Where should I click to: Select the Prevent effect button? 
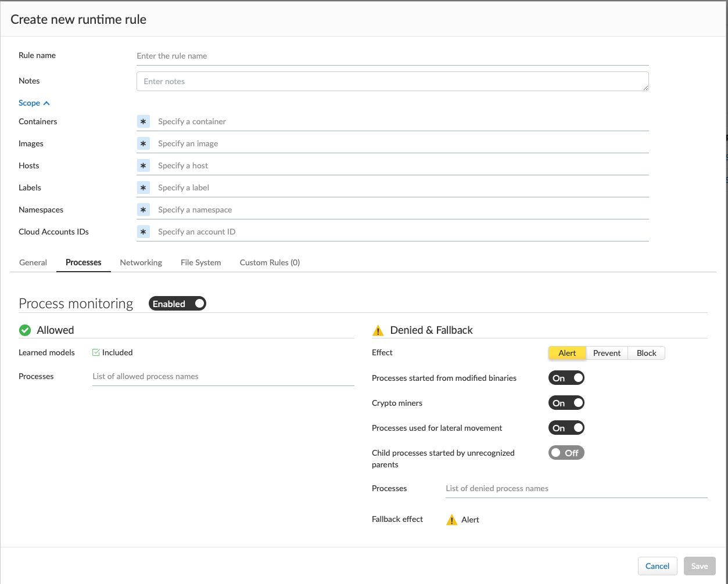[607, 353]
